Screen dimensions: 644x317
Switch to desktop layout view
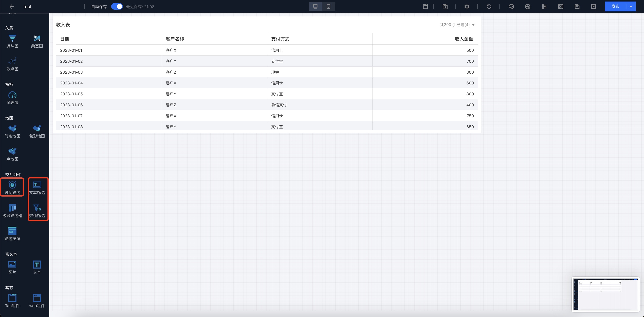coord(315,7)
